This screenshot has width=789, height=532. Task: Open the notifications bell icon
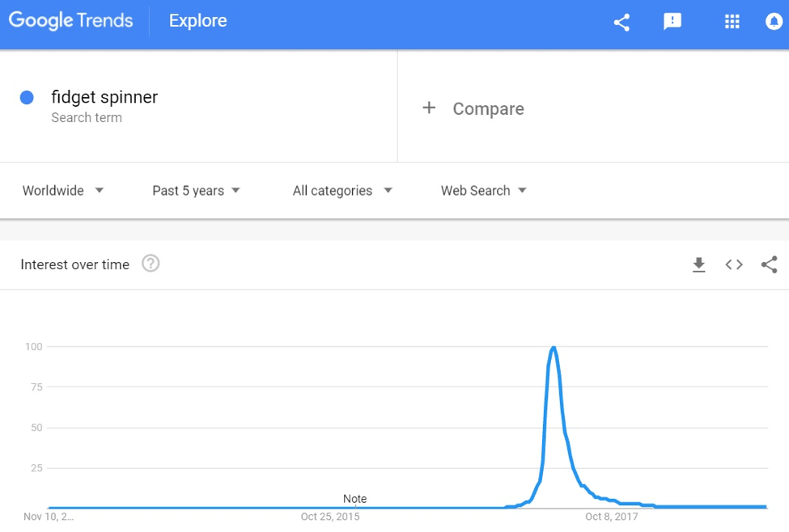tap(774, 22)
